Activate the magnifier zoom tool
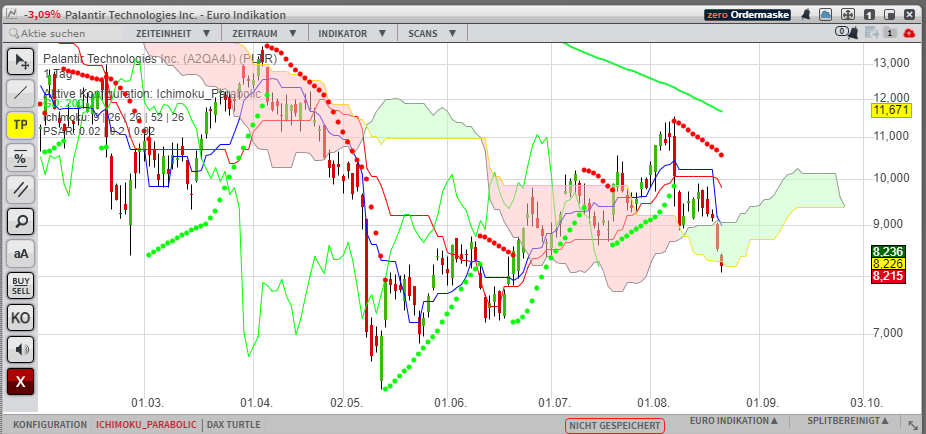This screenshot has height=434, width=926. (x=21, y=221)
